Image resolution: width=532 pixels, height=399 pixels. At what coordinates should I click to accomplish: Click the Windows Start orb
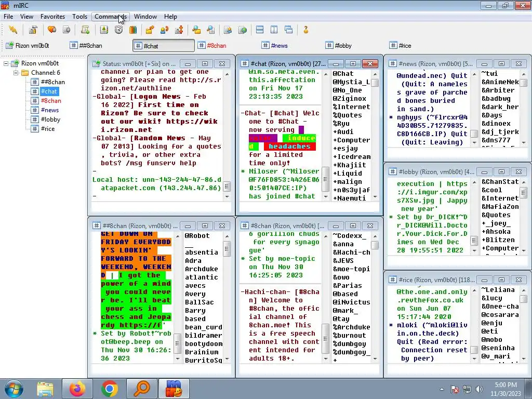click(x=14, y=389)
